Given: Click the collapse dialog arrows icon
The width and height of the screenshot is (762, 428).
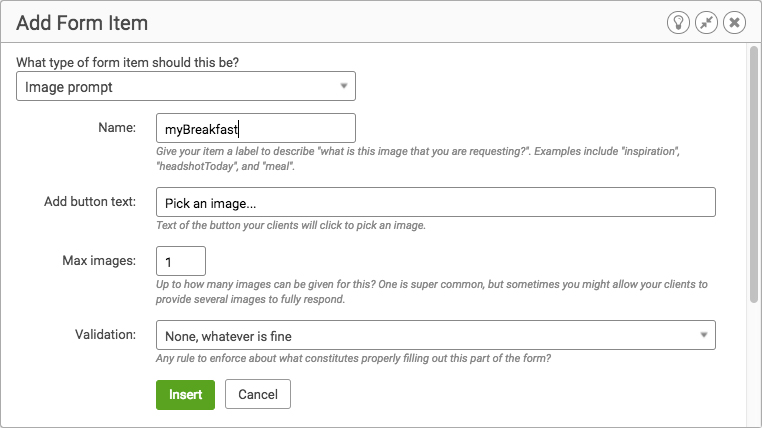Looking at the screenshot, I should 706,23.
